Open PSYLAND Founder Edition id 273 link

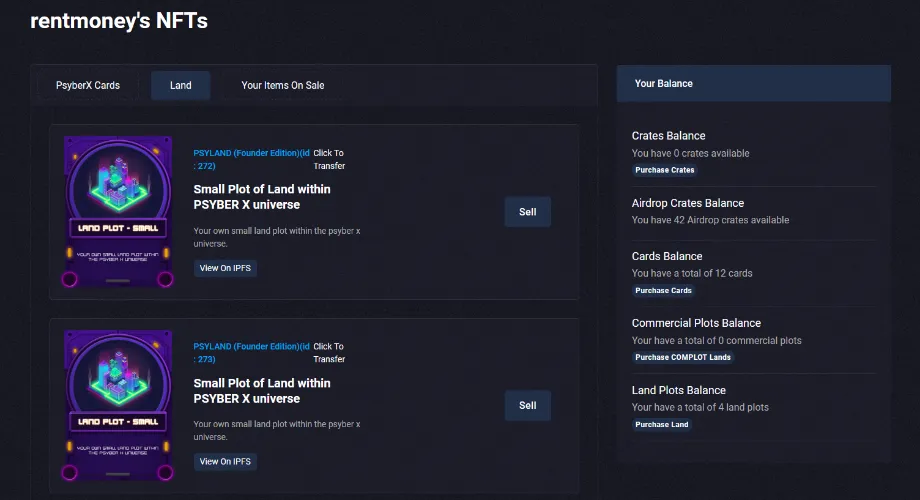click(252, 353)
